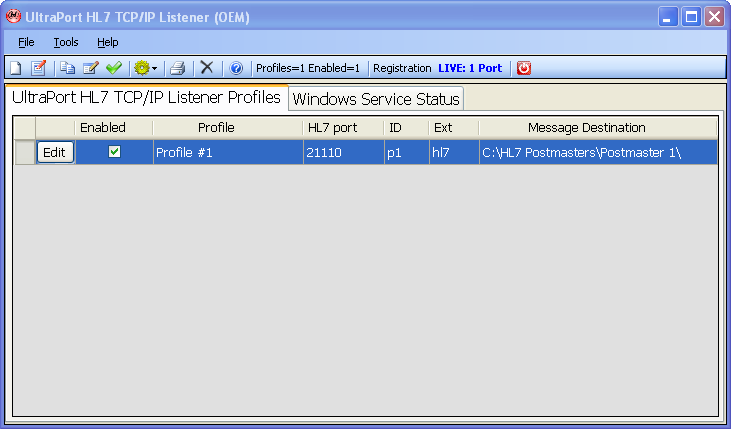The width and height of the screenshot is (731, 429).
Task: Click the copy profile toolbar icon
Action: [x=68, y=68]
